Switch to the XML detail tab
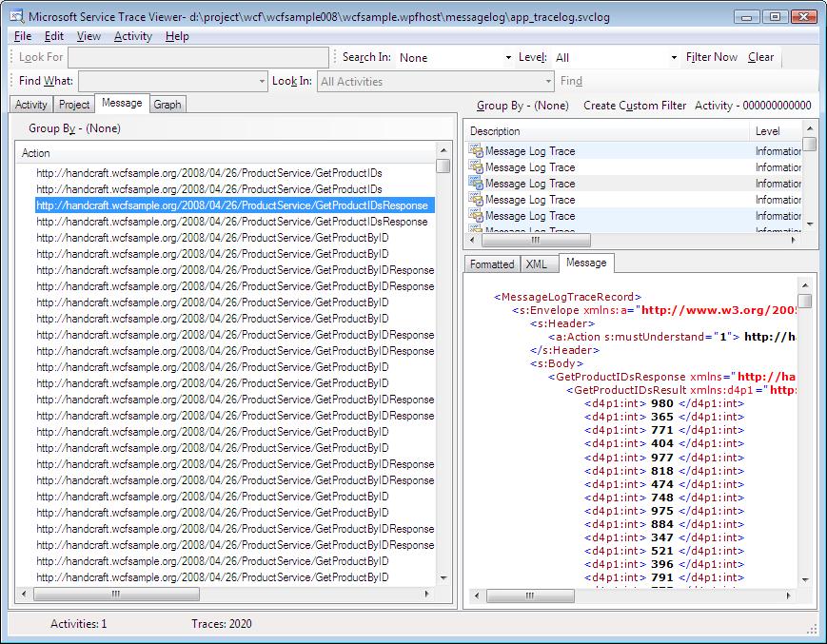 click(x=537, y=264)
